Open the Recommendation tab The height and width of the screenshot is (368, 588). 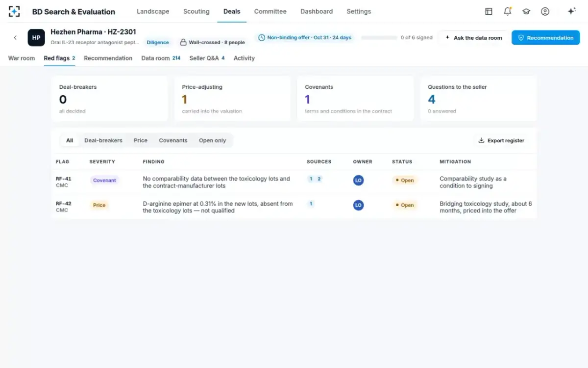108,58
